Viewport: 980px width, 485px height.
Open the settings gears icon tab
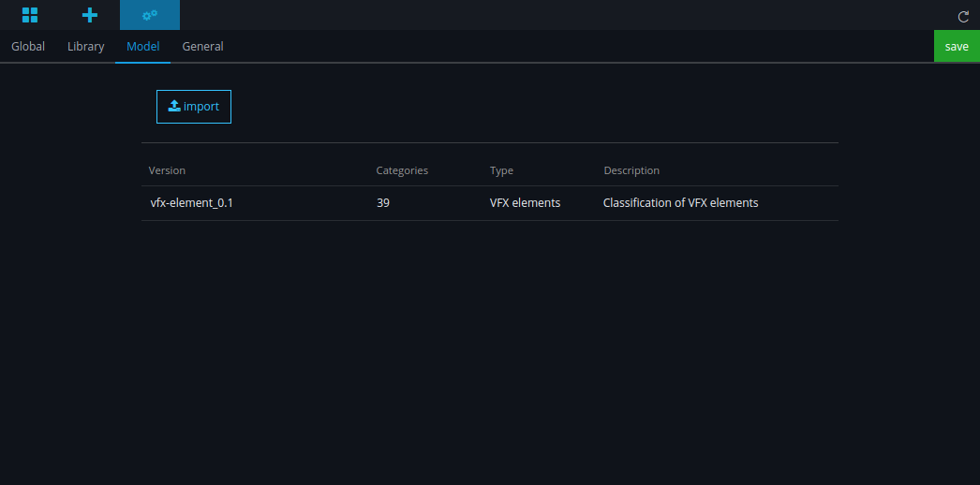[150, 15]
